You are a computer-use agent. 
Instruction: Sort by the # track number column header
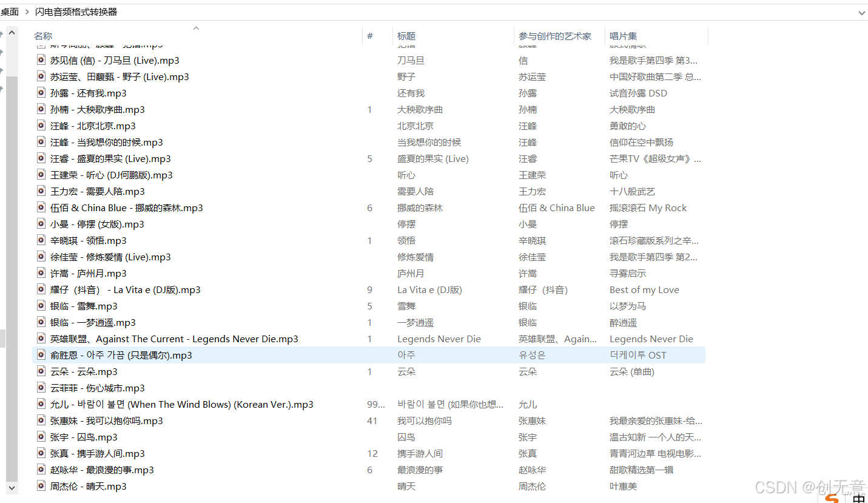pyautogui.click(x=370, y=36)
